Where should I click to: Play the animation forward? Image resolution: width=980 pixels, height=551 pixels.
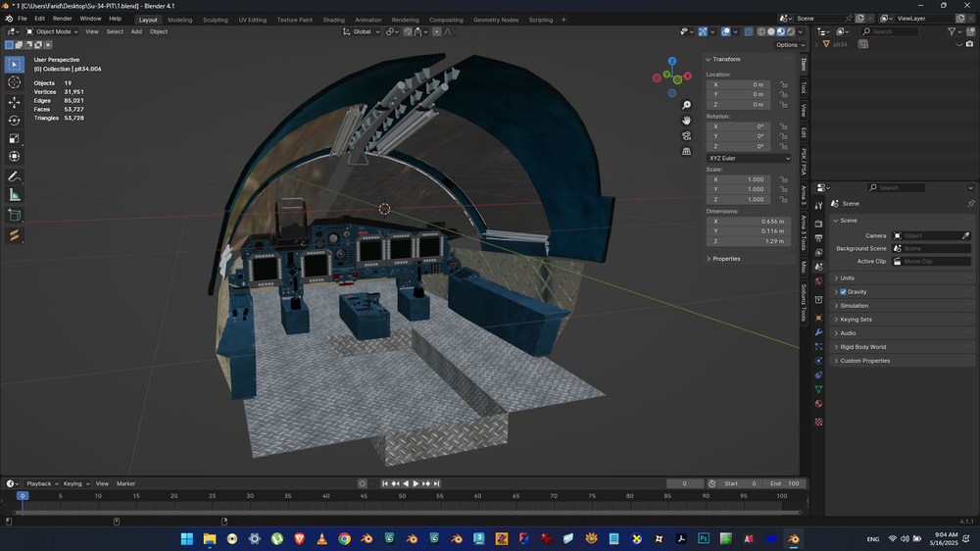pos(416,484)
